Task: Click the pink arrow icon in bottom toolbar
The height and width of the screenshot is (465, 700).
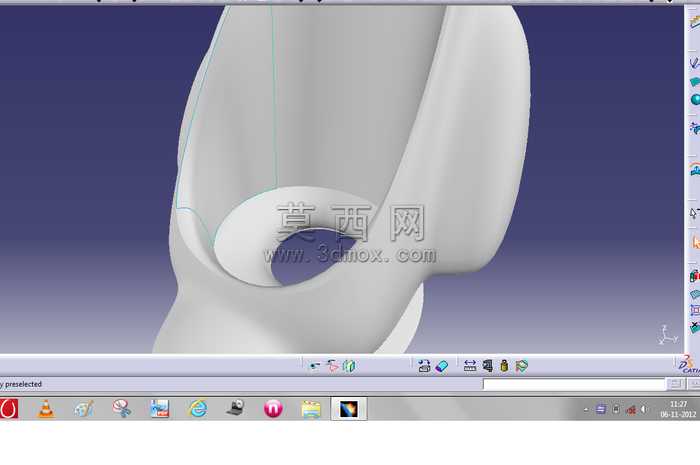Action: coord(333,366)
